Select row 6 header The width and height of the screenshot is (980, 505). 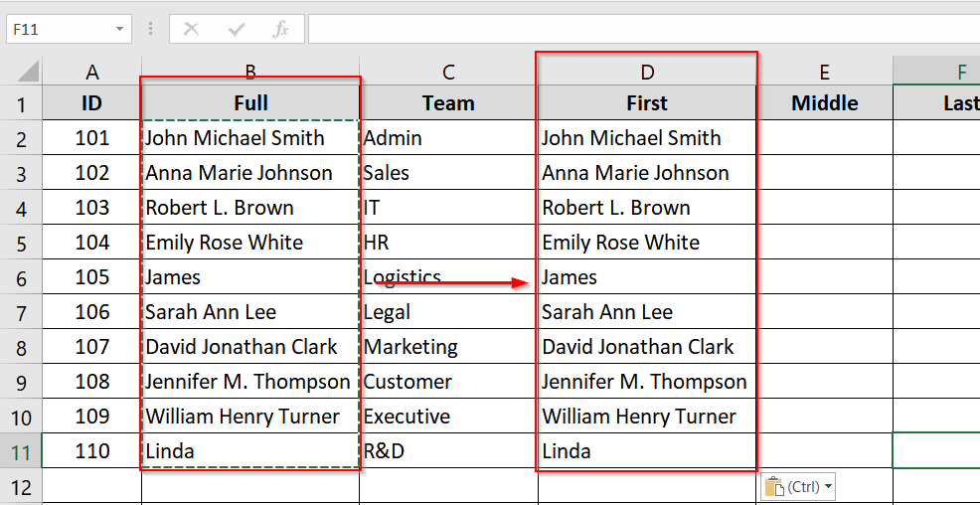coord(21,277)
